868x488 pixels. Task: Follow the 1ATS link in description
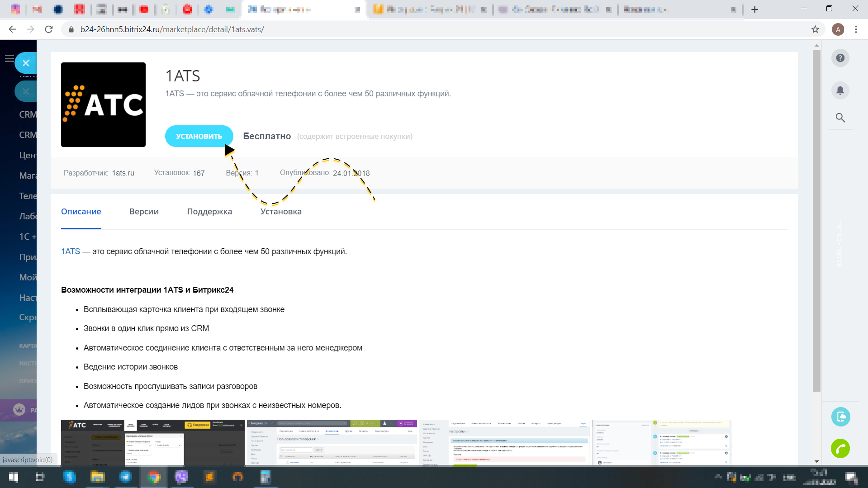coord(71,251)
